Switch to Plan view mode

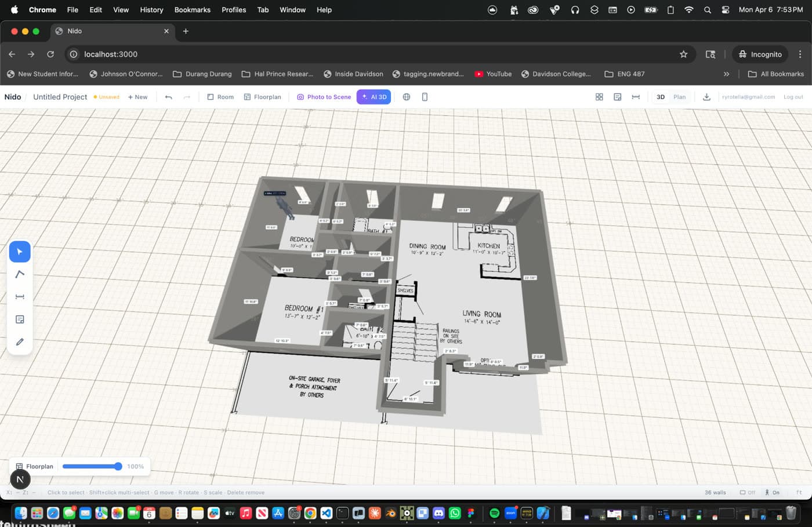pos(679,97)
